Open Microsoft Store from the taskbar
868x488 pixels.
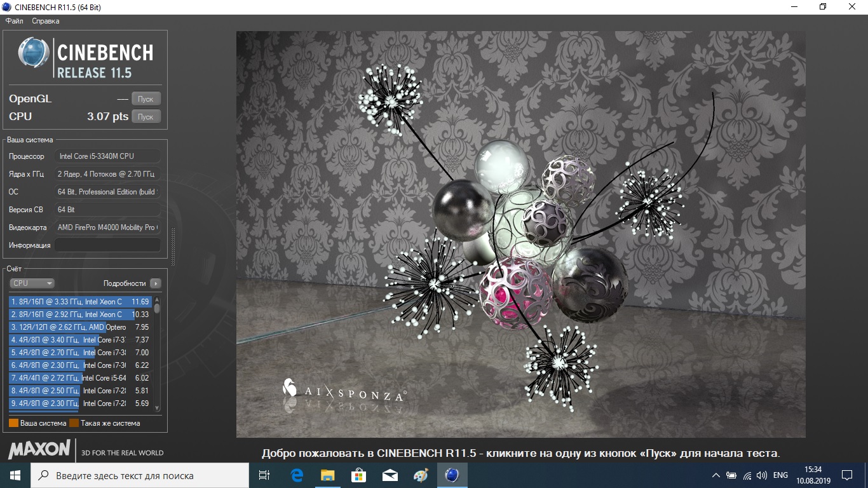pos(359,475)
